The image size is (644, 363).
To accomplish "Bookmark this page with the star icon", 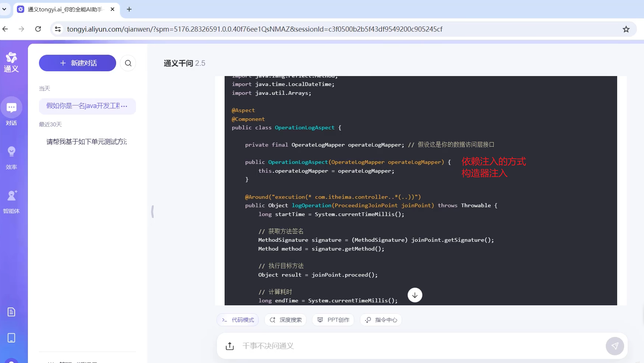I will coord(626,29).
